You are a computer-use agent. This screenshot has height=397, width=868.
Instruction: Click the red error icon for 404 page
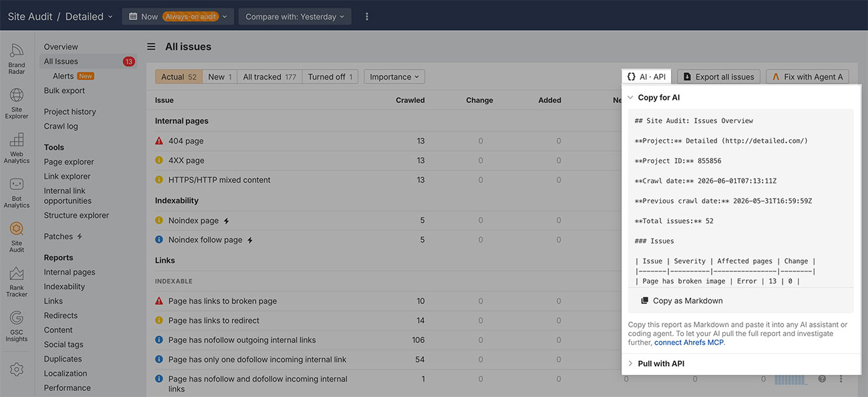point(159,141)
